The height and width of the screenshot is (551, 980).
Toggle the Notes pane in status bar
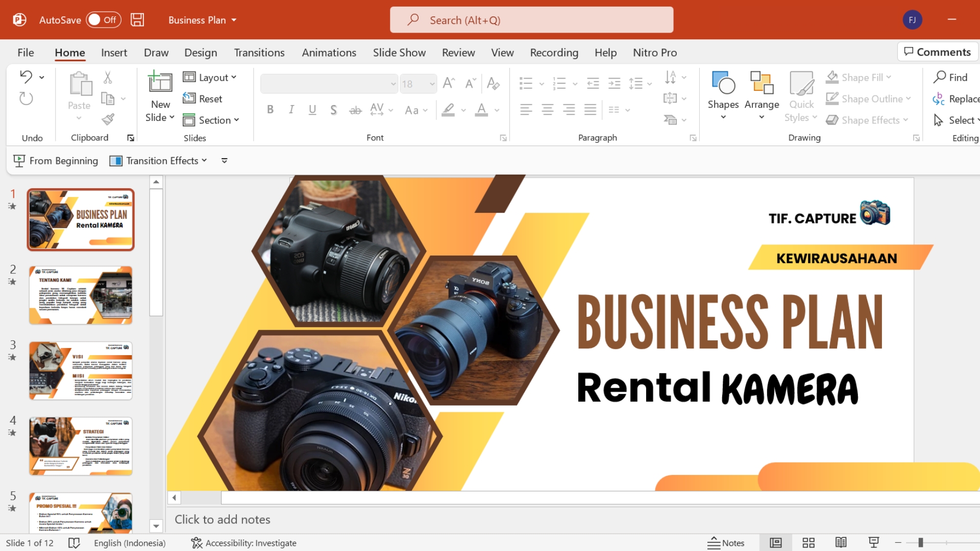click(726, 543)
